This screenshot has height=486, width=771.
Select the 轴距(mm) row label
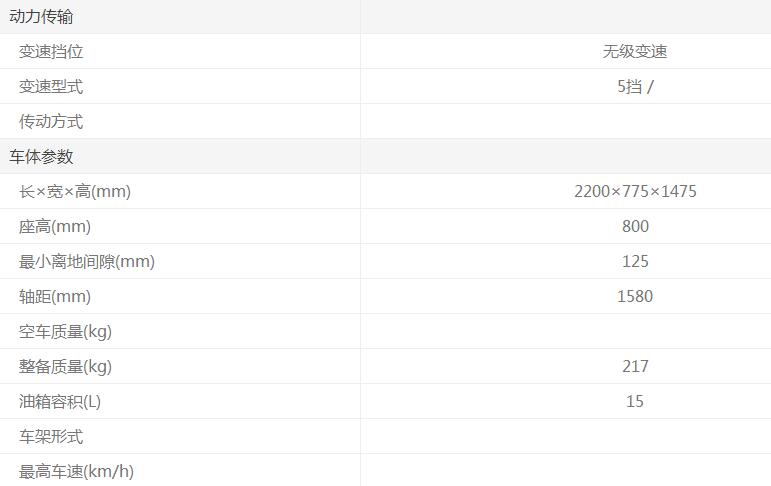tap(55, 297)
